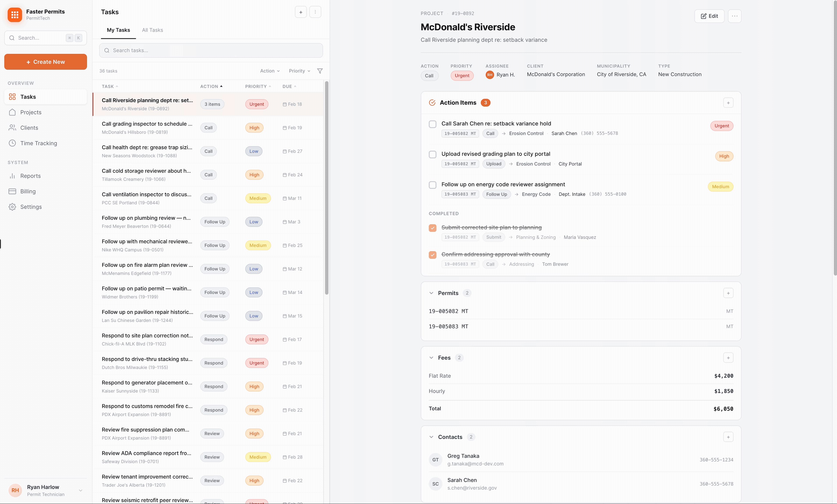This screenshot has height=504, width=837.
Task: Add a new task using the plus icon
Action: click(x=300, y=12)
